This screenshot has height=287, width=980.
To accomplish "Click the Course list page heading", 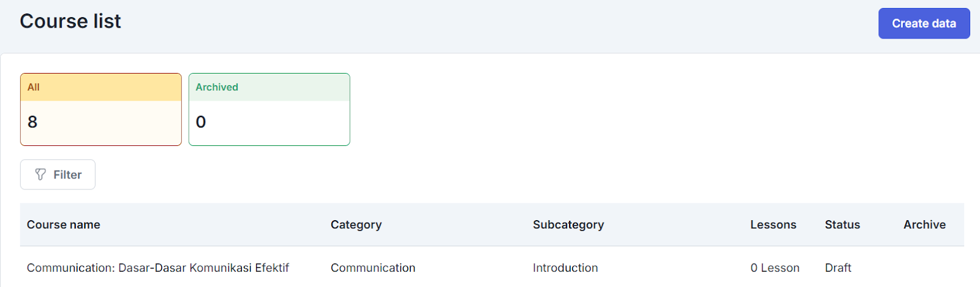I will coord(70,21).
